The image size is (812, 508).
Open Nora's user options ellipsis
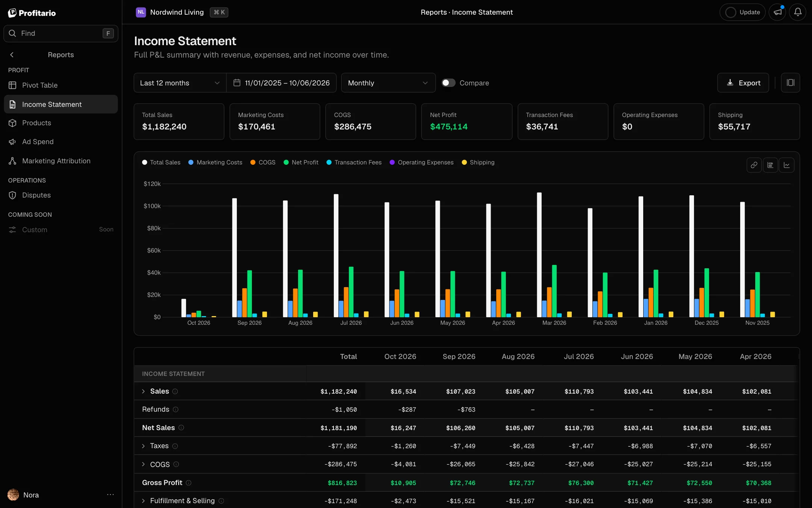coord(110,495)
